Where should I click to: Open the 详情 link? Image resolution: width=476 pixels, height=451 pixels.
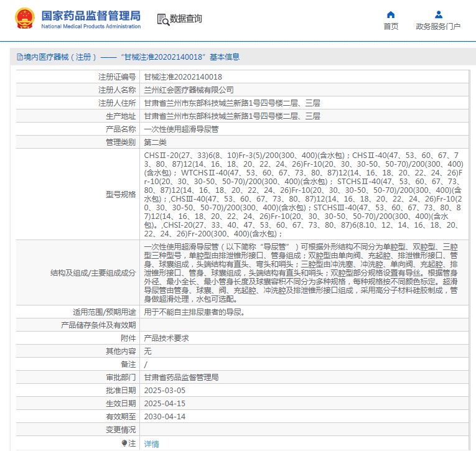[151, 444]
